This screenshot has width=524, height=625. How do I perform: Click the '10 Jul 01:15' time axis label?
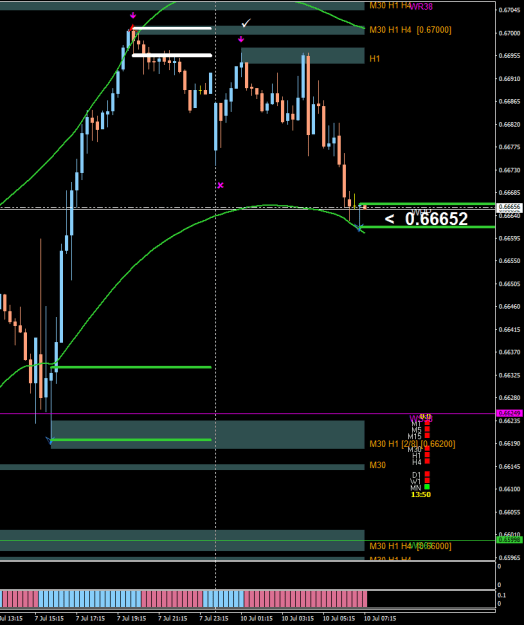tap(256, 619)
